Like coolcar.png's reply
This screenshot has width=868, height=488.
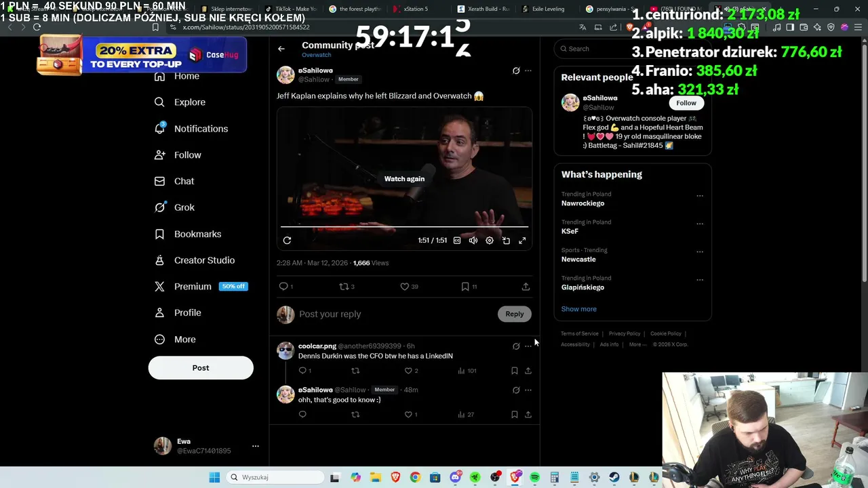[408, 371]
